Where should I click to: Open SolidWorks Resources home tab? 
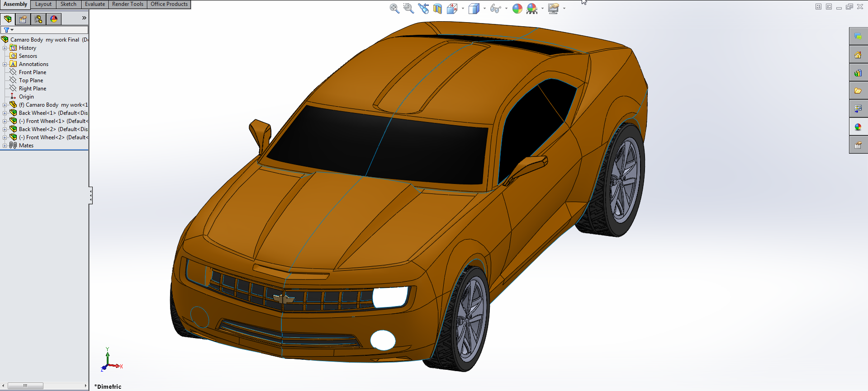click(858, 55)
